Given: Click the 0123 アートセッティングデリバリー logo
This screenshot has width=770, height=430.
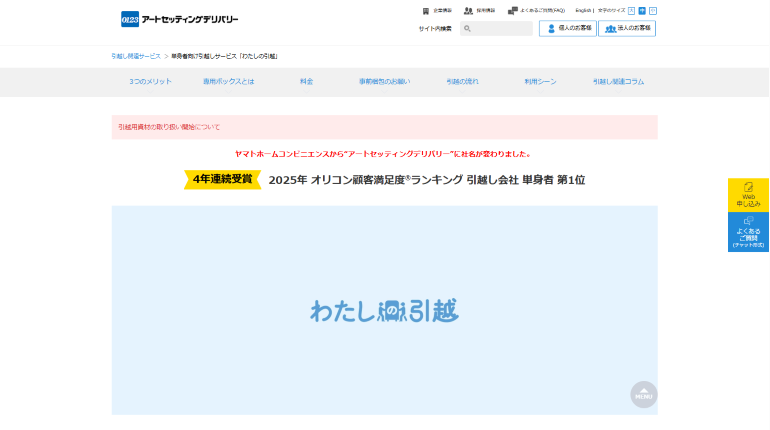Looking at the screenshot, I should tap(179, 19).
